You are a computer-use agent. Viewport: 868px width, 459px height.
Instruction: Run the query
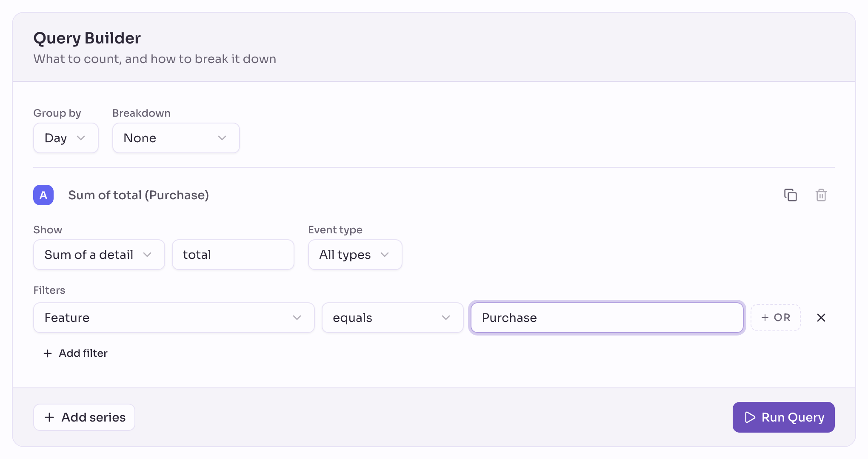coord(784,417)
